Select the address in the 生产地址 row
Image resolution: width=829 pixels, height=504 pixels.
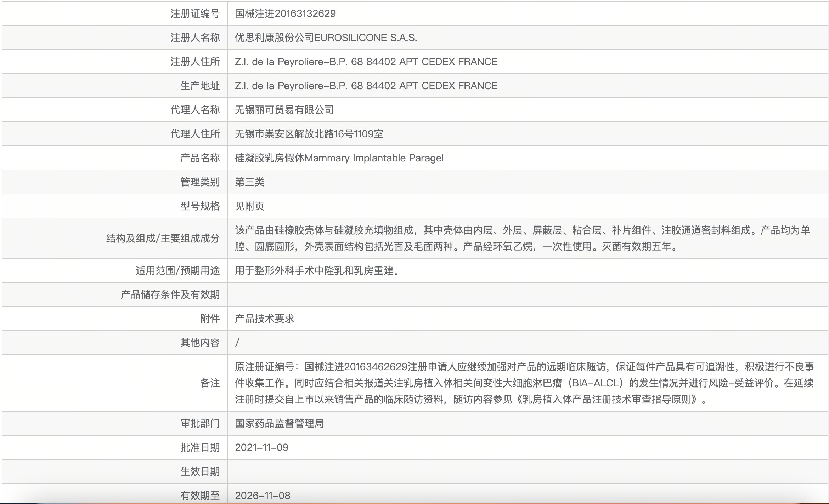click(x=366, y=86)
